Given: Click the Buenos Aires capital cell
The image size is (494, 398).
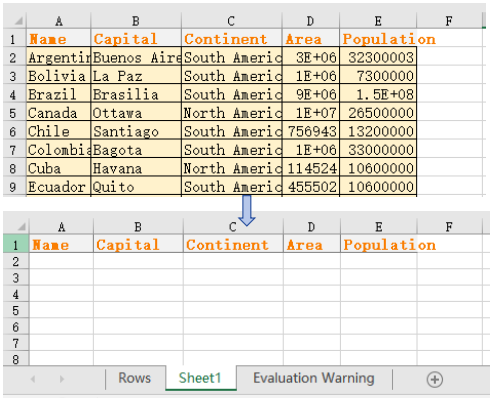Looking at the screenshot, I should coord(136,57).
